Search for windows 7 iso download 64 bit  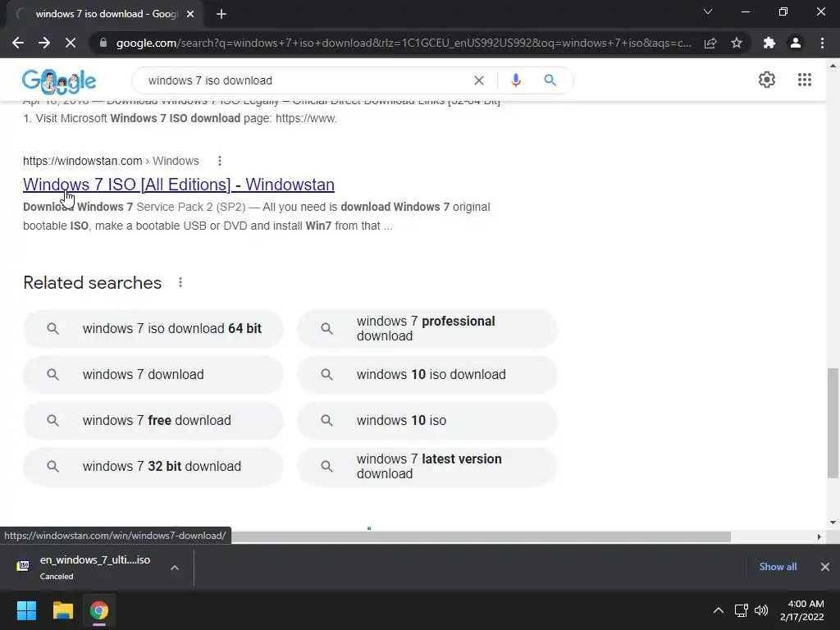point(153,328)
